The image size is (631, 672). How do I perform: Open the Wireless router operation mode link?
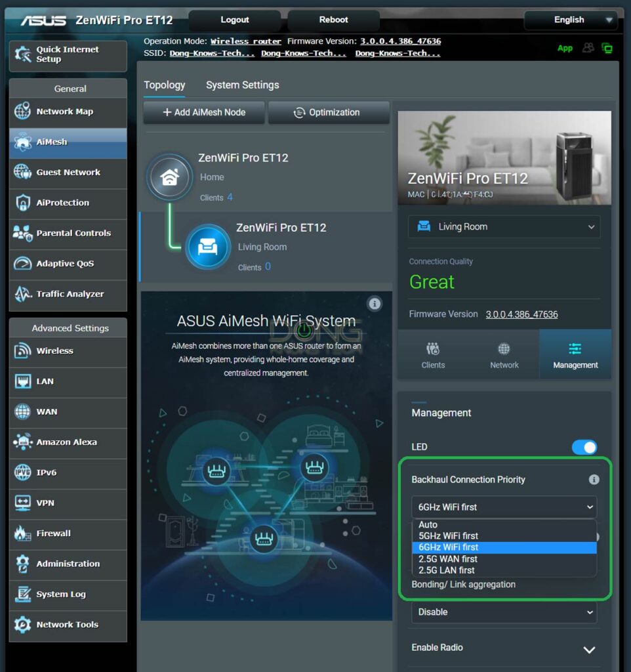(246, 41)
